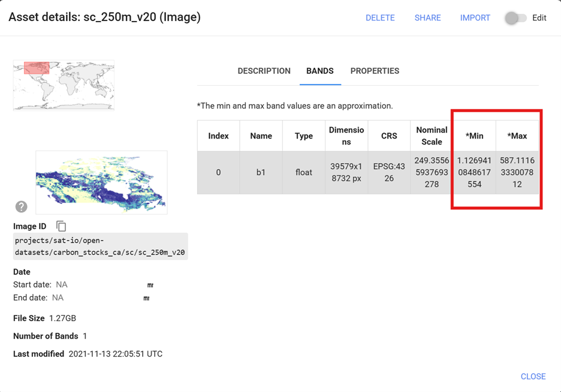Viewport: 561px width, 392px height.
Task: Click the *Min column header
Action: tap(474, 136)
